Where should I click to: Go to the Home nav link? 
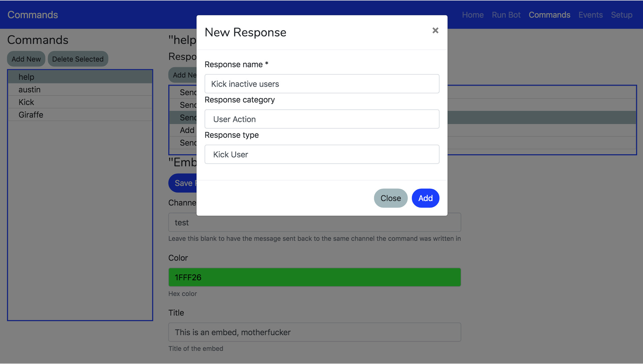472,15
